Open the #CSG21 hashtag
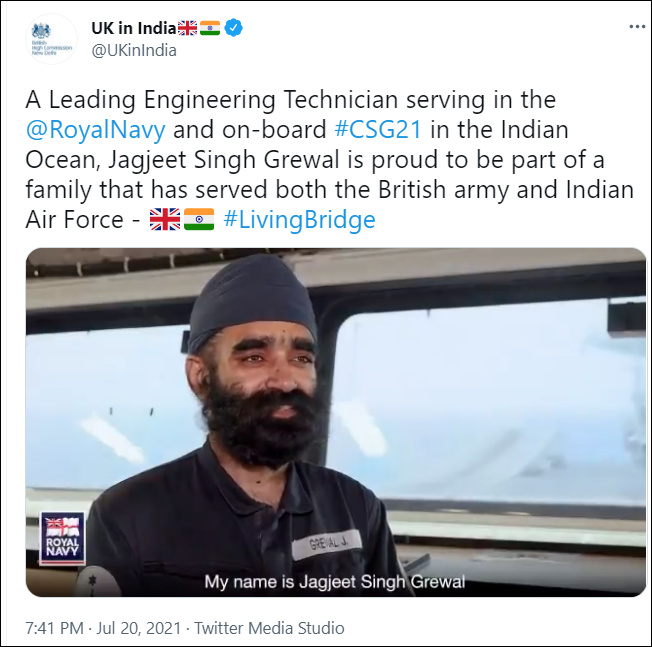Screen dimensions: 652x647 tap(378, 129)
